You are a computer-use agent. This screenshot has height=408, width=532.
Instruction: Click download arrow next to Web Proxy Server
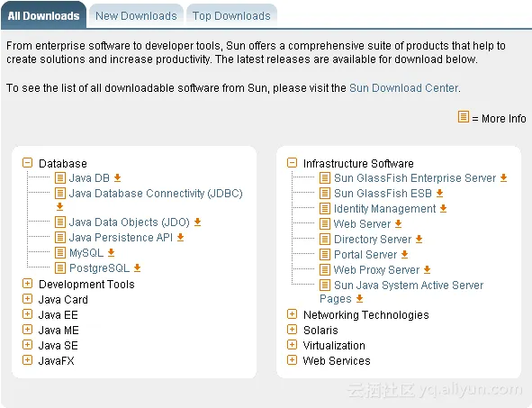(x=428, y=269)
